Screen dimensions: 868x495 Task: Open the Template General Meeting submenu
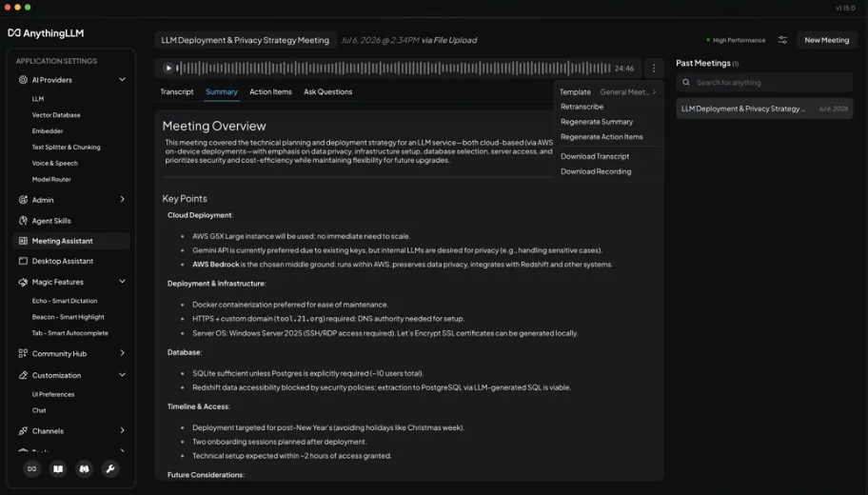tap(608, 92)
